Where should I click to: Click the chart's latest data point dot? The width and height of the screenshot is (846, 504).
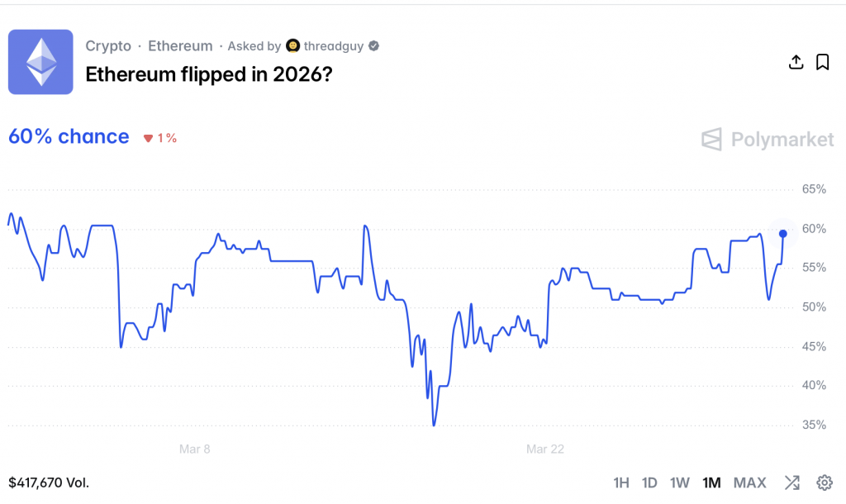pos(783,234)
